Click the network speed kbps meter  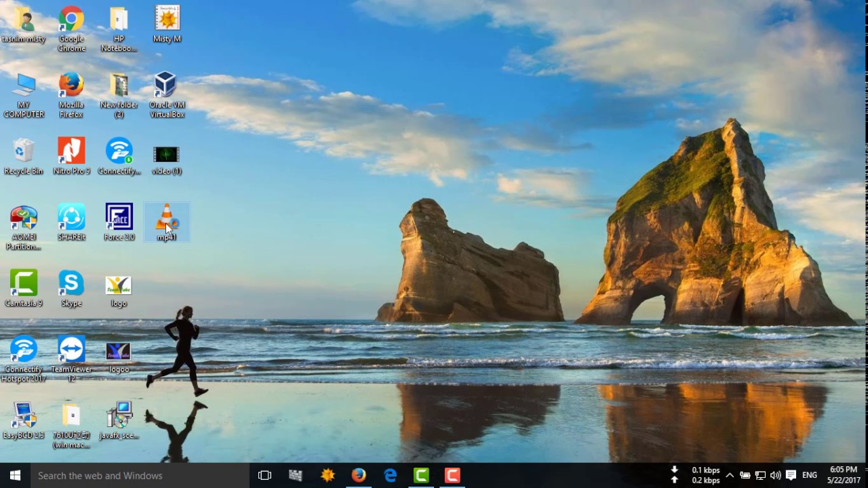[x=697, y=475]
